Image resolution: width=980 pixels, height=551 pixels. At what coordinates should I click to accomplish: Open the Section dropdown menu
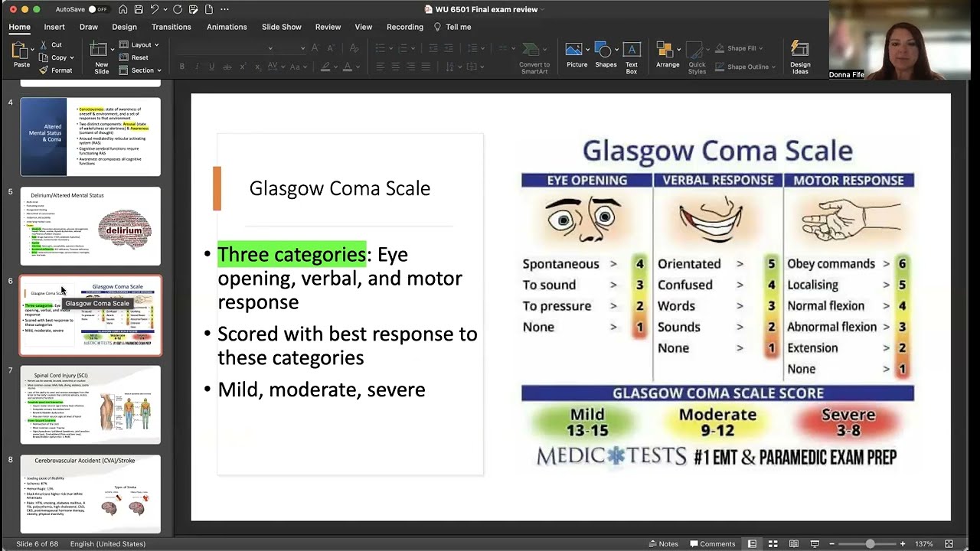(x=139, y=70)
